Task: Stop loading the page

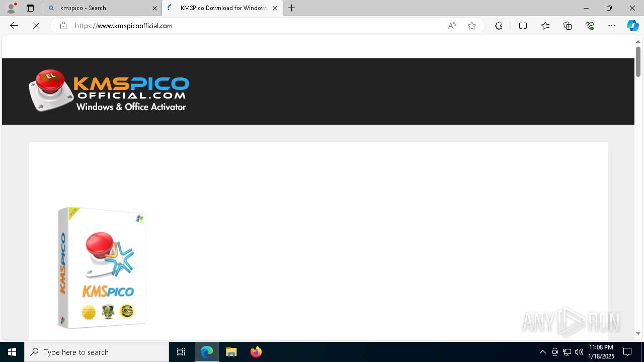Action: pyautogui.click(x=36, y=26)
